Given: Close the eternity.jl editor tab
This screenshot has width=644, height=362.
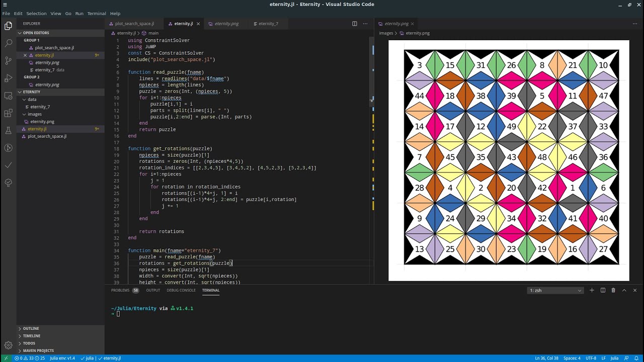Looking at the screenshot, I should coord(198,24).
